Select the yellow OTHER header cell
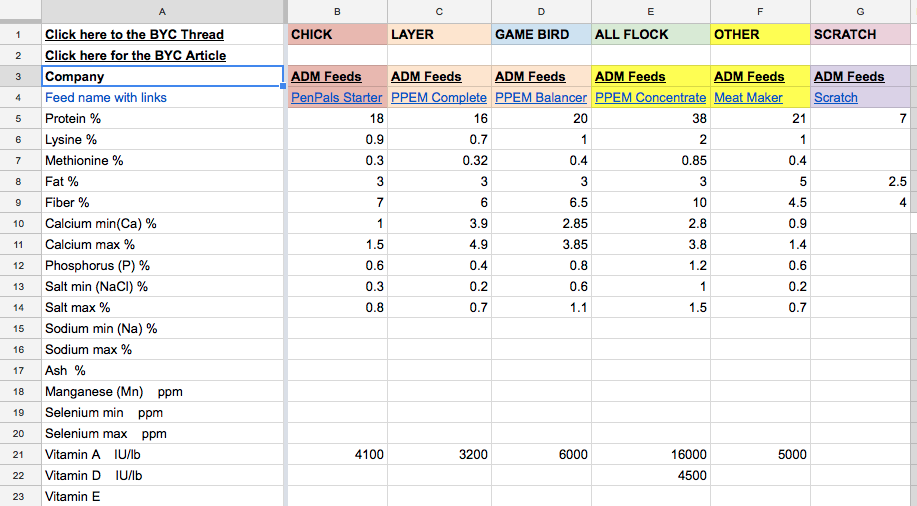The width and height of the screenshot is (917, 506). [x=759, y=34]
